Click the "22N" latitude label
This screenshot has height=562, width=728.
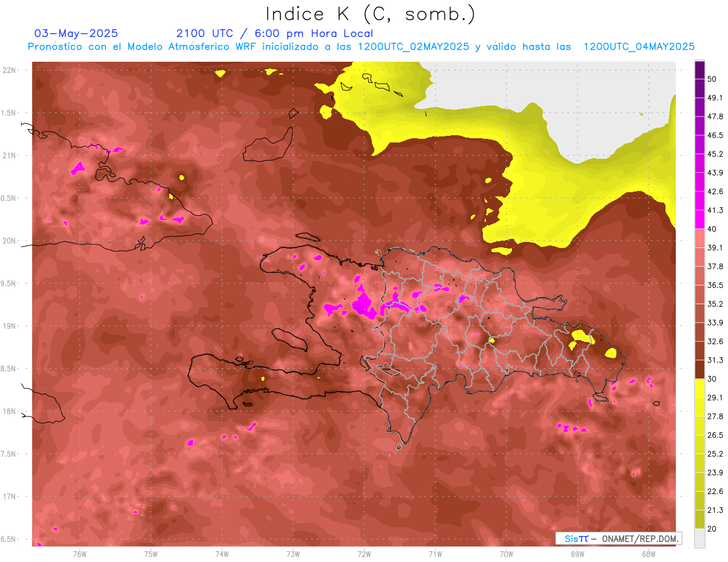tap(9, 70)
